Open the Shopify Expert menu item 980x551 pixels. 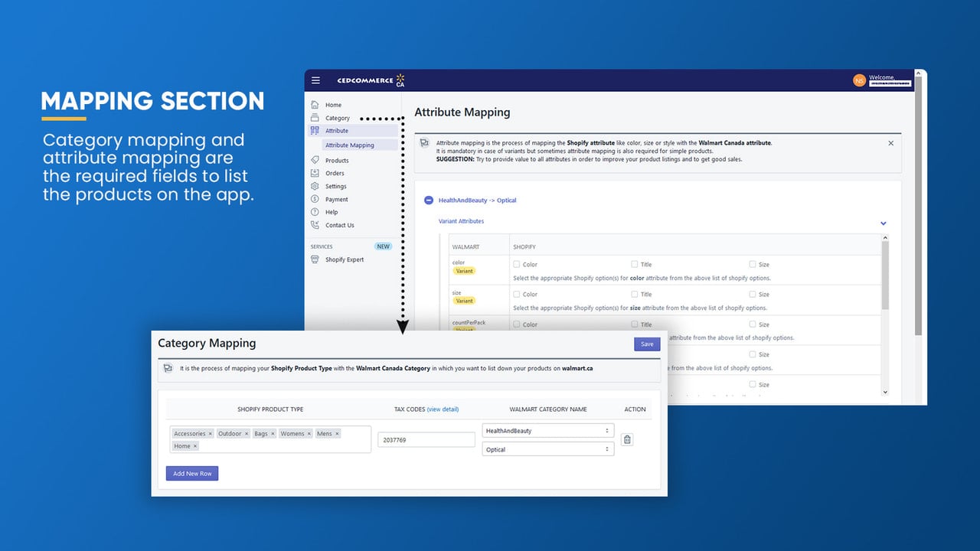point(345,259)
